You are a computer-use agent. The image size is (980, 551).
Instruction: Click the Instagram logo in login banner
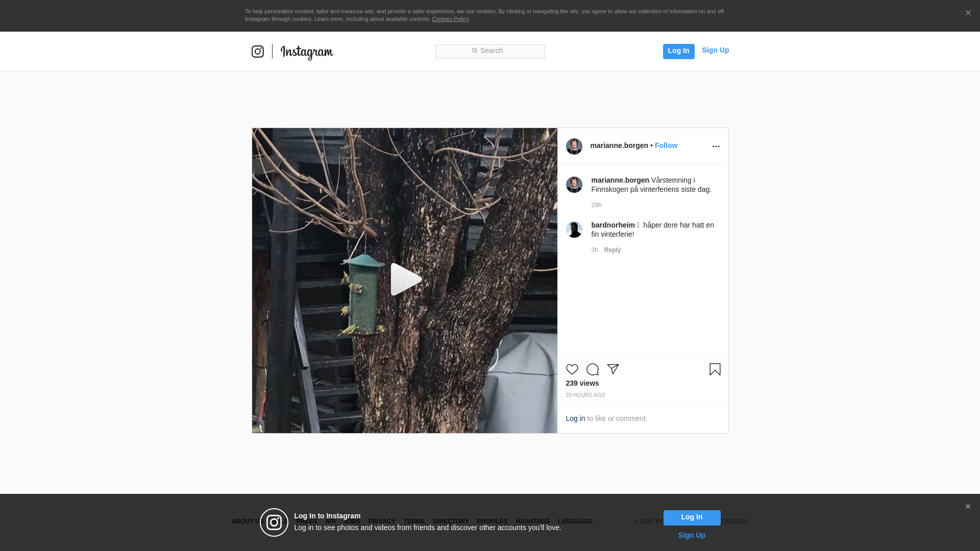[x=274, y=522]
